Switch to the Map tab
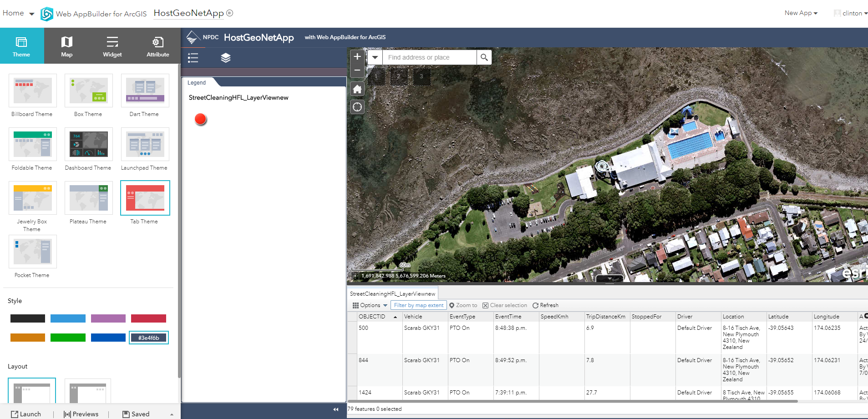The width and height of the screenshot is (868, 419). pos(67,46)
